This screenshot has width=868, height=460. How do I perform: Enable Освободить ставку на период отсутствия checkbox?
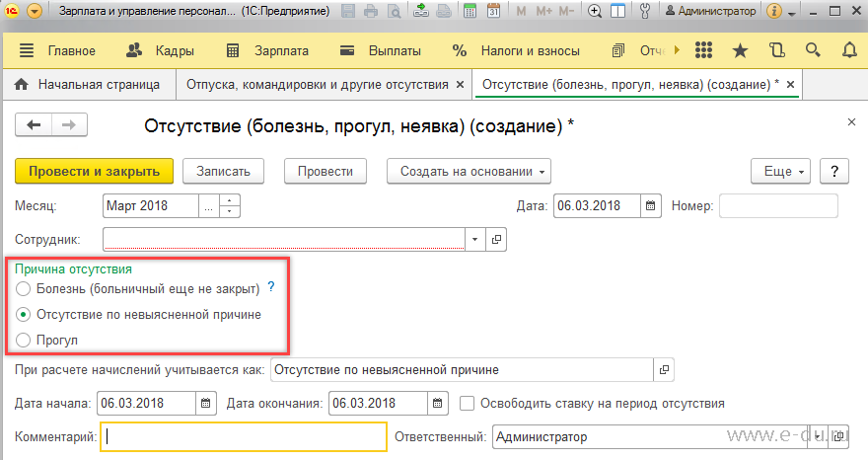[468, 404]
